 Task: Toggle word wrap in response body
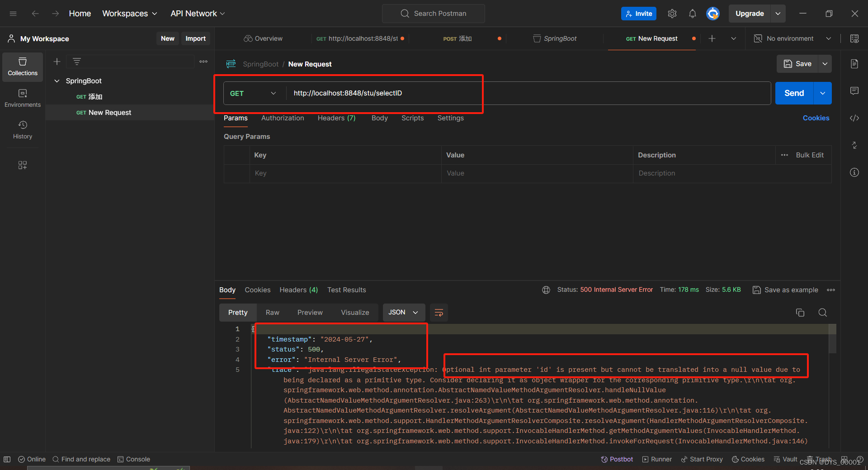pyautogui.click(x=439, y=313)
